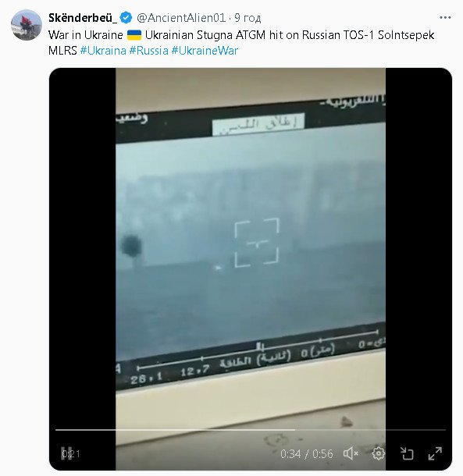Open the Skënderbeü_ display name link
This screenshot has height=476, width=463.
coord(83,18)
